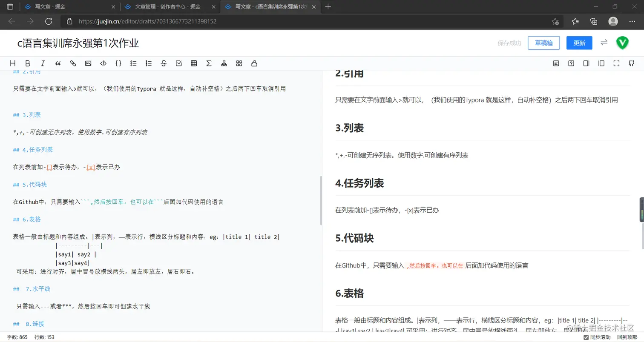
Task: Click the "3.列表" heading in the preview
Action: click(350, 128)
